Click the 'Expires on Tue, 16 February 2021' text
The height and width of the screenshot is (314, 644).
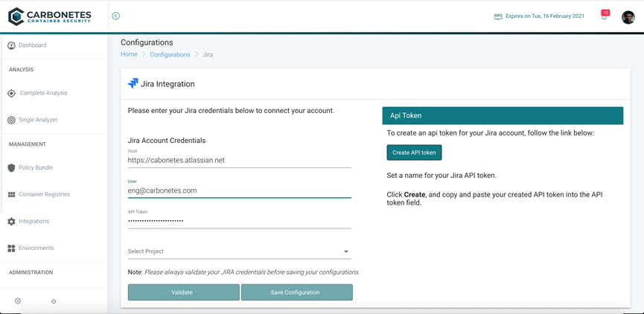point(545,16)
